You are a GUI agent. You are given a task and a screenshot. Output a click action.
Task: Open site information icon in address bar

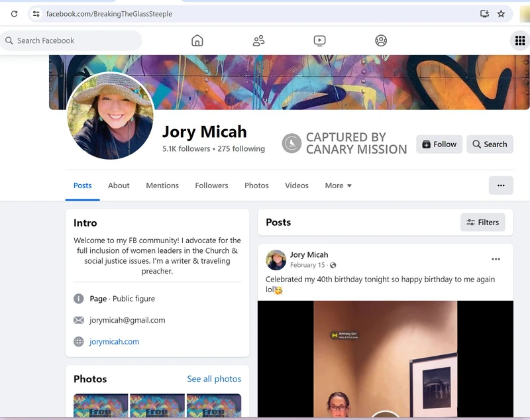36,14
